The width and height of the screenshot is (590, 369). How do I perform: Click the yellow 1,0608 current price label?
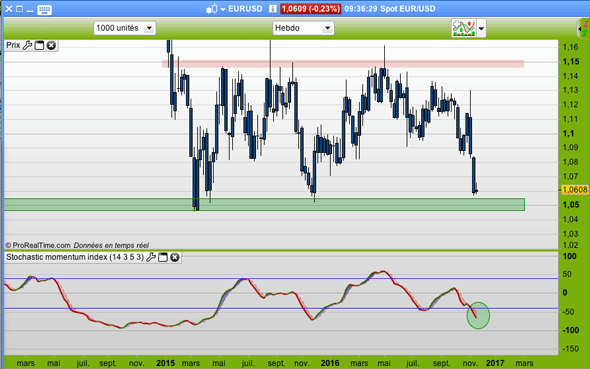[x=574, y=190]
